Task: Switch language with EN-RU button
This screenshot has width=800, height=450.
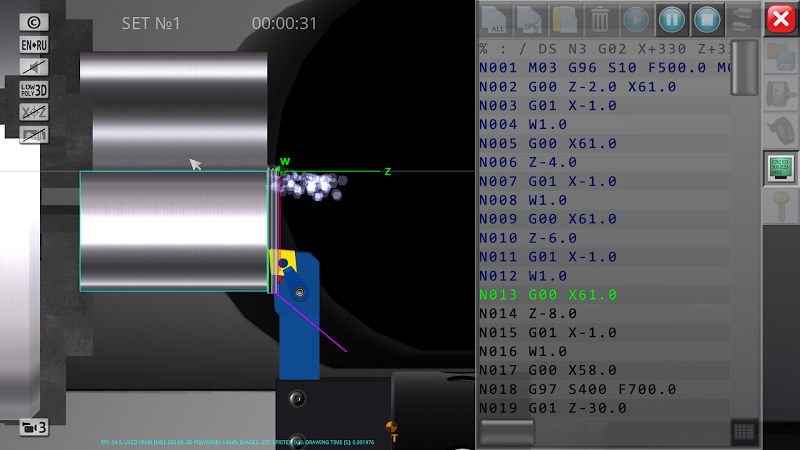Action: (34, 45)
